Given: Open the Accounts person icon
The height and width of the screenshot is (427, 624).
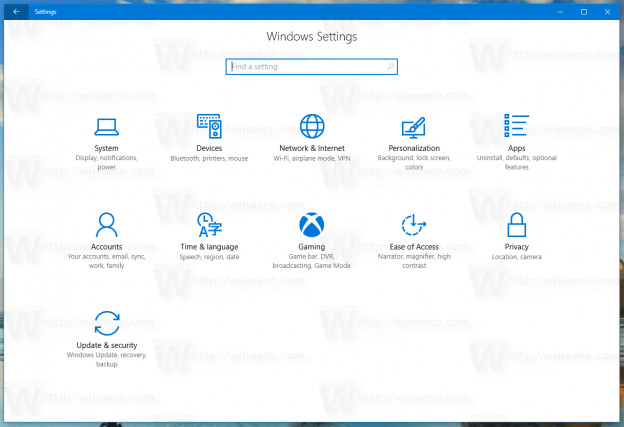Looking at the screenshot, I should tap(106, 224).
